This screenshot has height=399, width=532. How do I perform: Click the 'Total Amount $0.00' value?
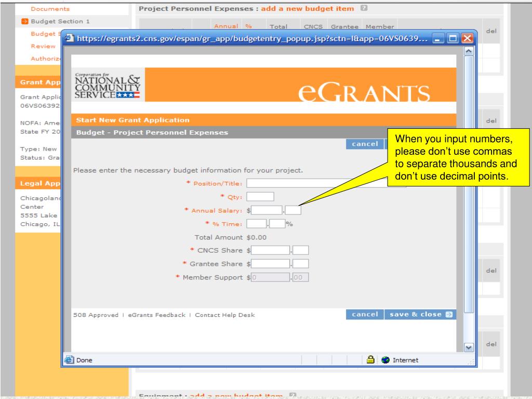pyautogui.click(x=256, y=237)
